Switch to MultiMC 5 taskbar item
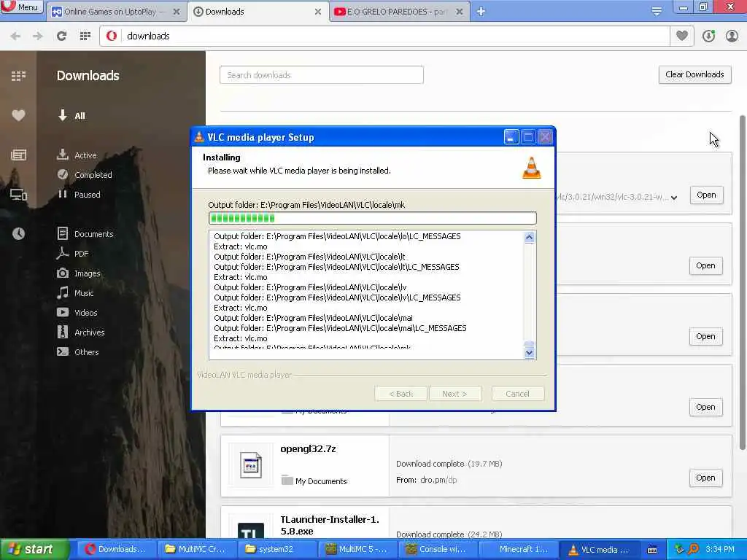 pyautogui.click(x=357, y=549)
